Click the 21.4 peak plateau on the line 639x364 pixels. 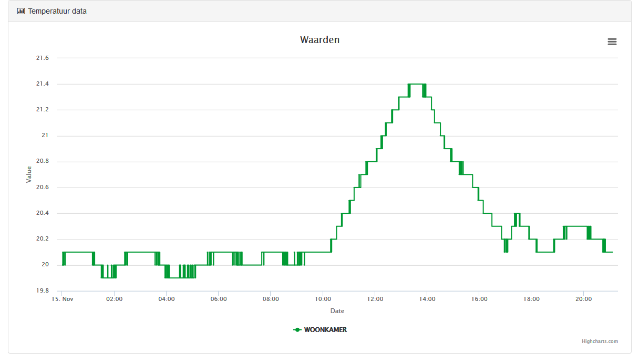click(416, 84)
